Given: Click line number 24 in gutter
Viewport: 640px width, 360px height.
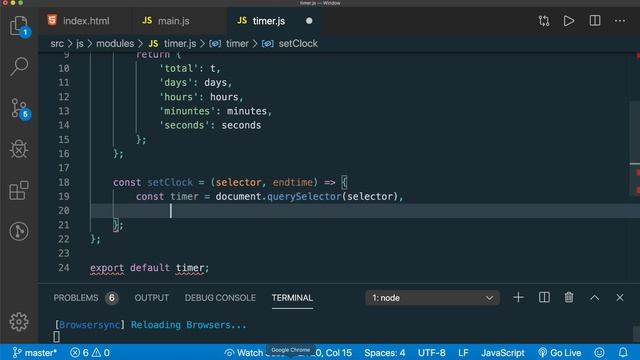Looking at the screenshot, I should pos(64,268).
